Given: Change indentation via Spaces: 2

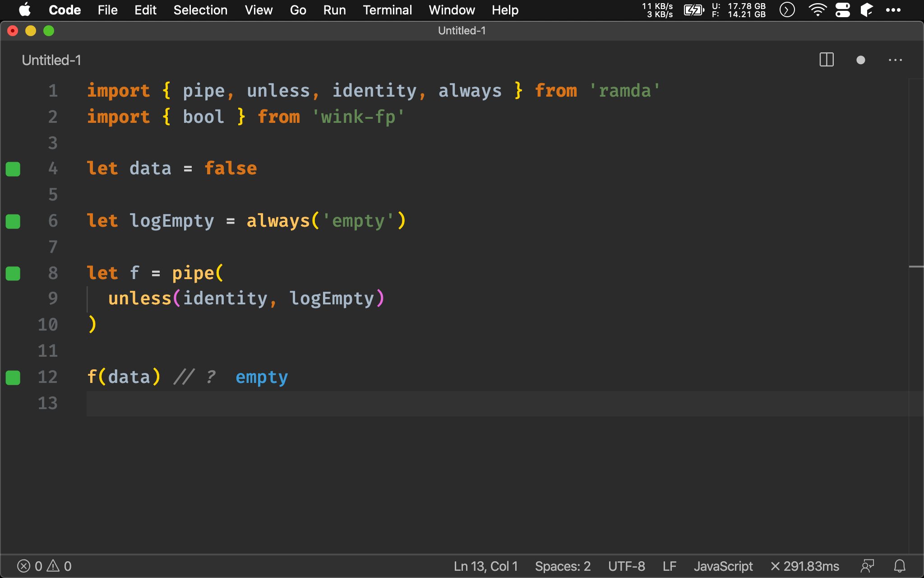Looking at the screenshot, I should (x=563, y=566).
